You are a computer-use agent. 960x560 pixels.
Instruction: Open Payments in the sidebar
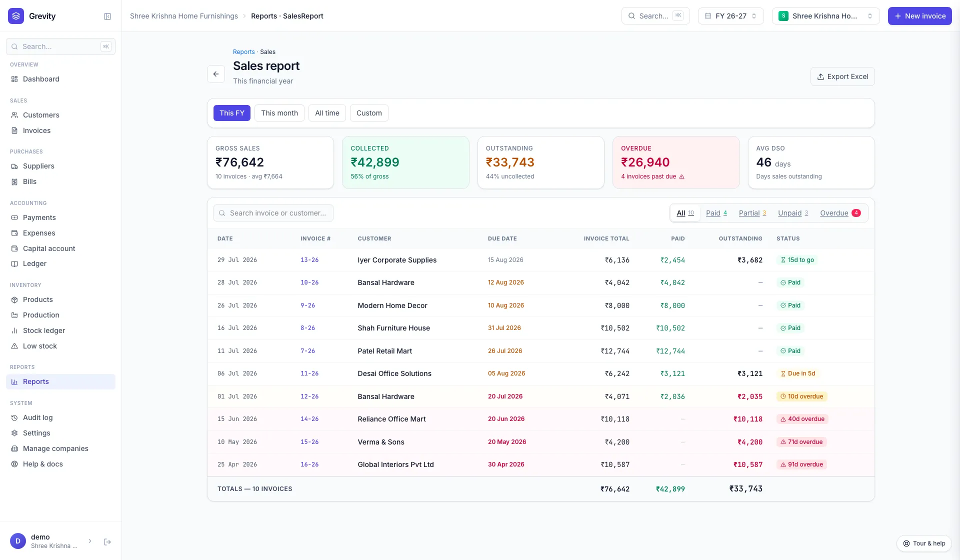pyautogui.click(x=60, y=217)
